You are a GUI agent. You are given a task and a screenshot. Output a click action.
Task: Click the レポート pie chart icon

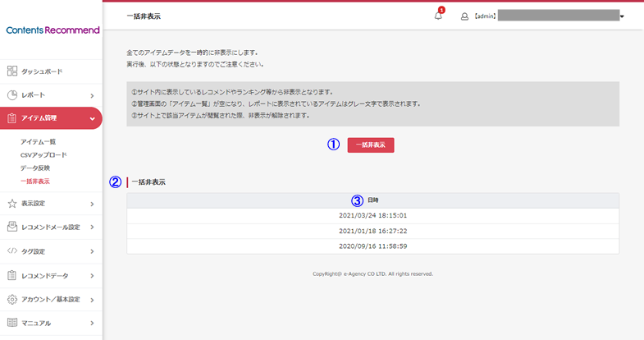pos(12,95)
